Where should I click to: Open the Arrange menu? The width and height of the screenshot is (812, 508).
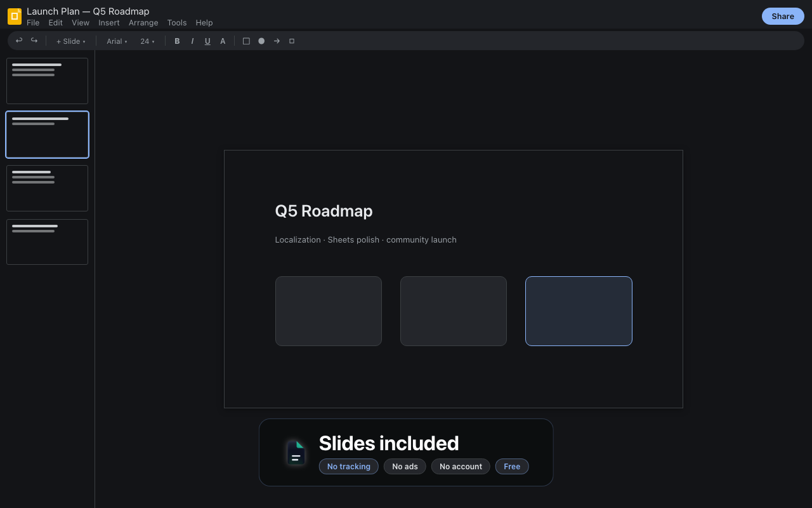pos(143,23)
